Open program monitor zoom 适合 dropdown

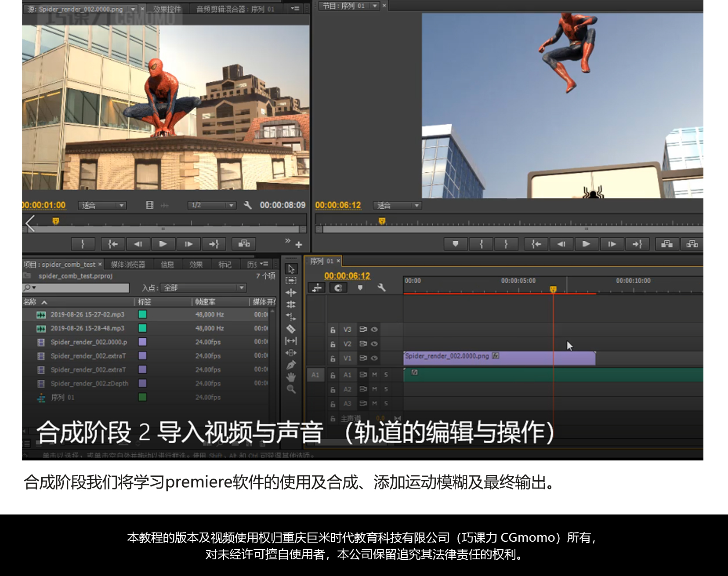(x=398, y=205)
